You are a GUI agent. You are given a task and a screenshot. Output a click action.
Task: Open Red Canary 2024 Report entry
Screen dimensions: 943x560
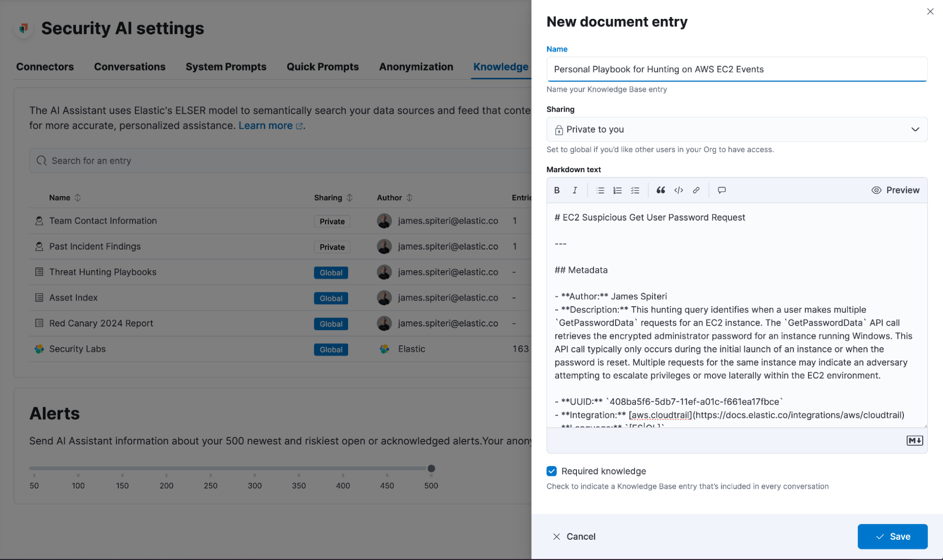click(x=101, y=323)
